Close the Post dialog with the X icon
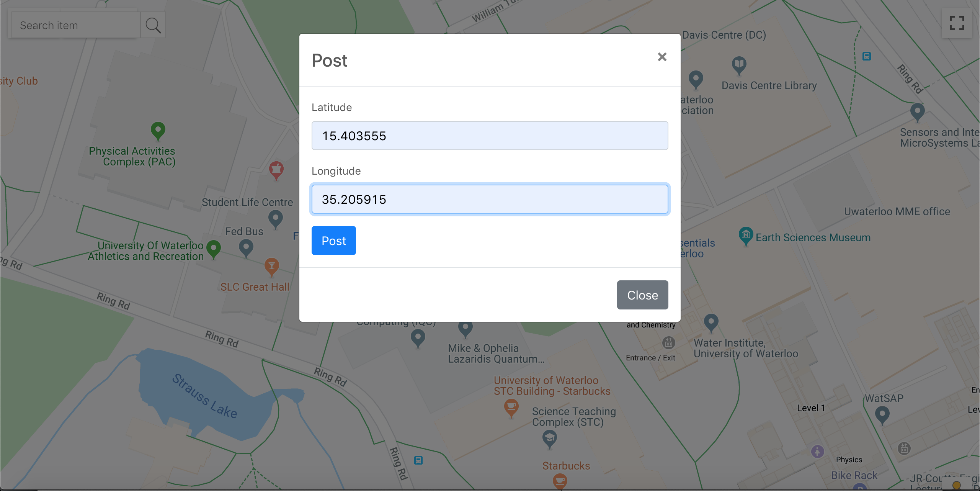 [662, 57]
